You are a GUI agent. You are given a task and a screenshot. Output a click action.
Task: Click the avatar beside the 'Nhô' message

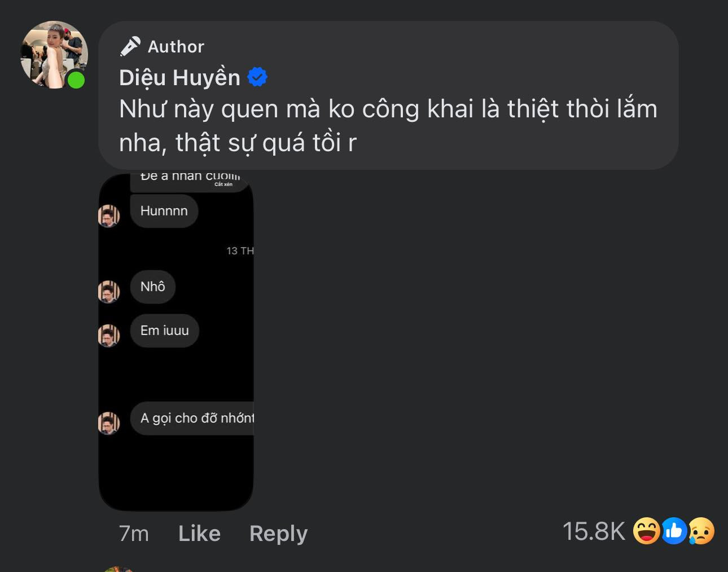[109, 292]
